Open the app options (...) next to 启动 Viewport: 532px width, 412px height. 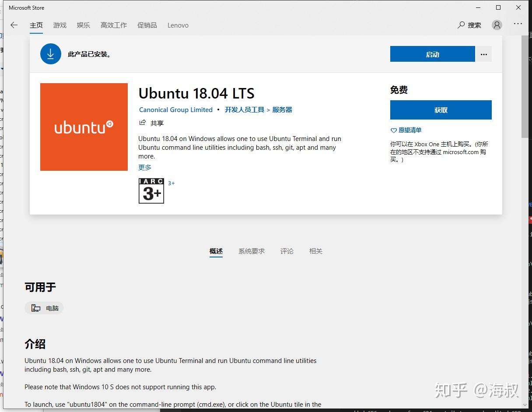[483, 54]
